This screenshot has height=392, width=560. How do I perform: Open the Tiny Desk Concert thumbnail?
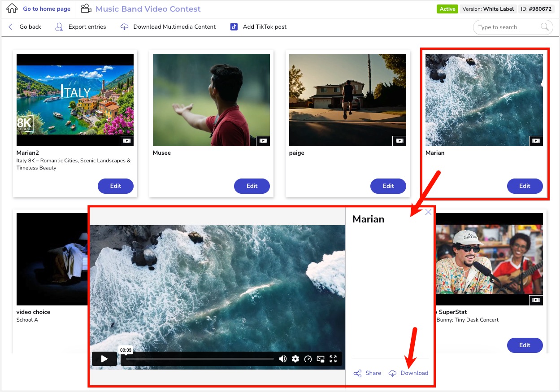(x=489, y=259)
